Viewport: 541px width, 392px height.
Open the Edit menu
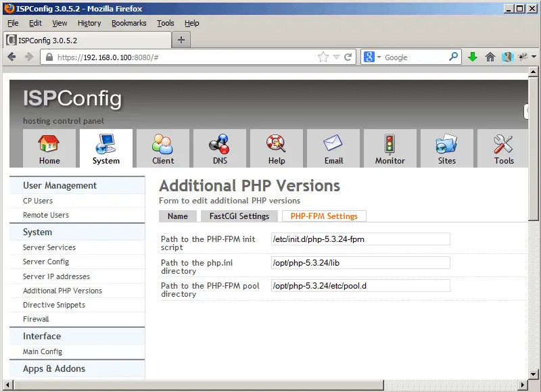35,23
